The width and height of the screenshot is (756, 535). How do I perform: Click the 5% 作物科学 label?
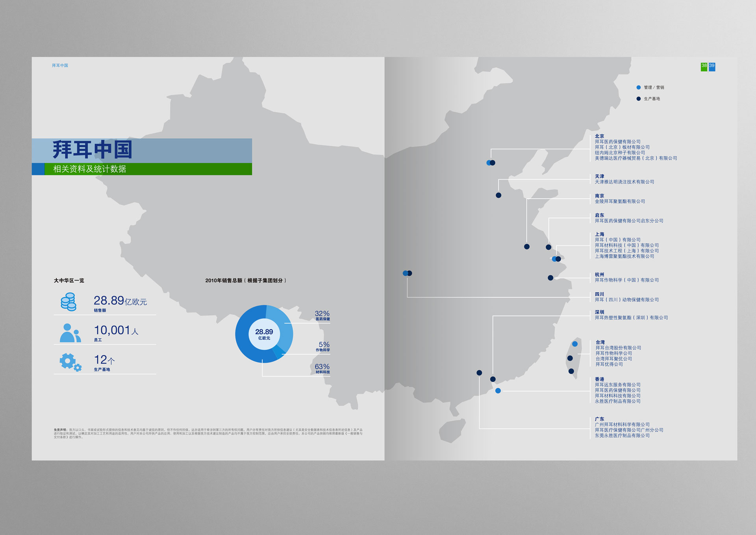point(323,346)
